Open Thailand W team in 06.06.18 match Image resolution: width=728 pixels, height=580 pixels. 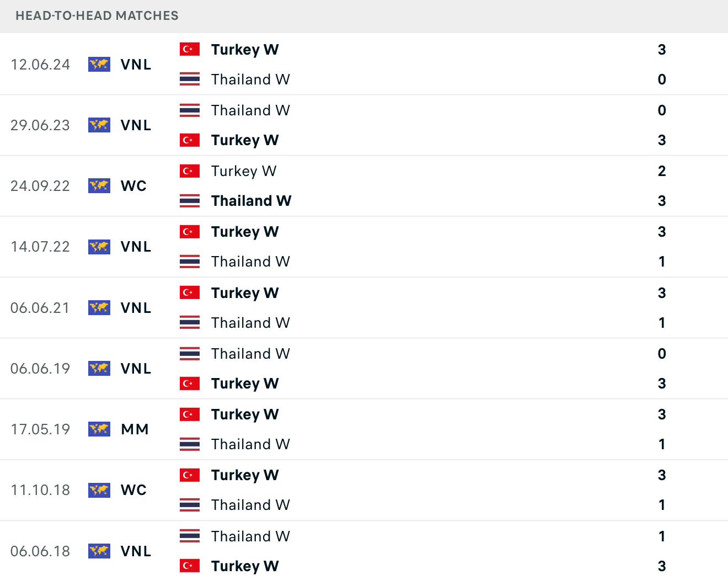pos(250,536)
